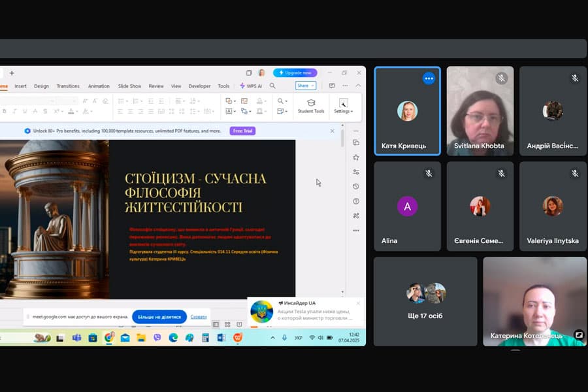588x392 pixels.
Task: Open the Viber icon in the taskbar
Action: [x=157, y=338]
